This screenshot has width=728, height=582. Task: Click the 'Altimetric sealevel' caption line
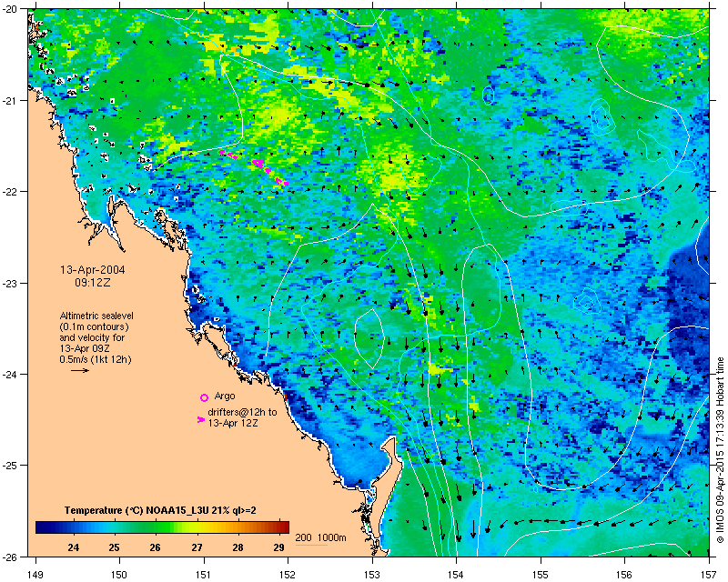pos(96,316)
